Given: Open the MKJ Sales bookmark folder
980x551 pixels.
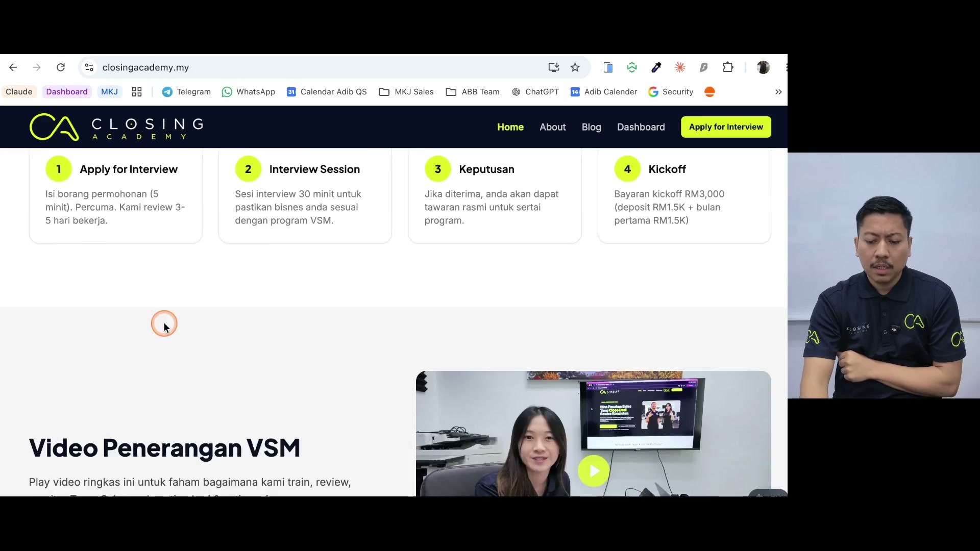Looking at the screenshot, I should tap(406, 92).
